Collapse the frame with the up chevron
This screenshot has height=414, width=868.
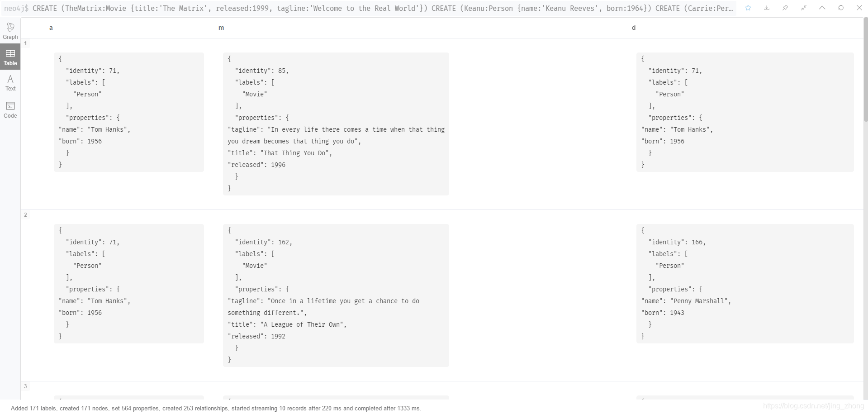822,8
